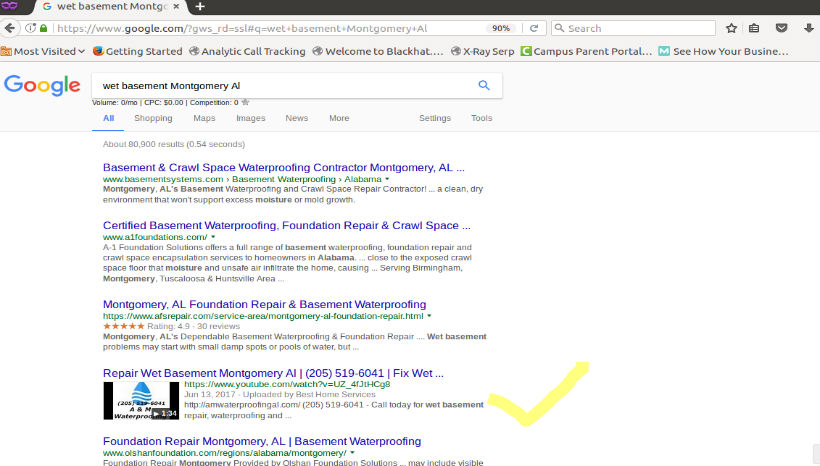Show bookmarks list icon in toolbar
This screenshot has width=820, height=466.
tap(754, 28)
